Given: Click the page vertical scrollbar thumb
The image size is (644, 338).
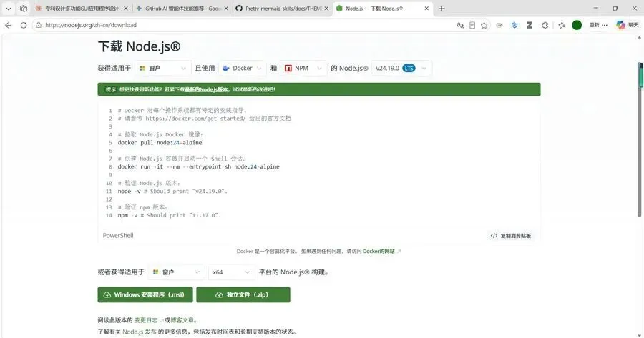Looking at the screenshot, I should 640,139.
